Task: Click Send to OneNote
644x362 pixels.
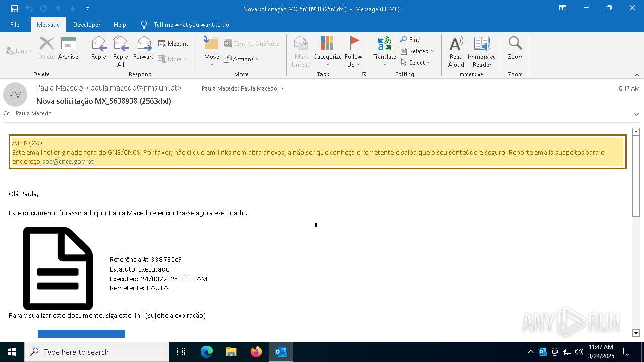Action: click(252, 44)
